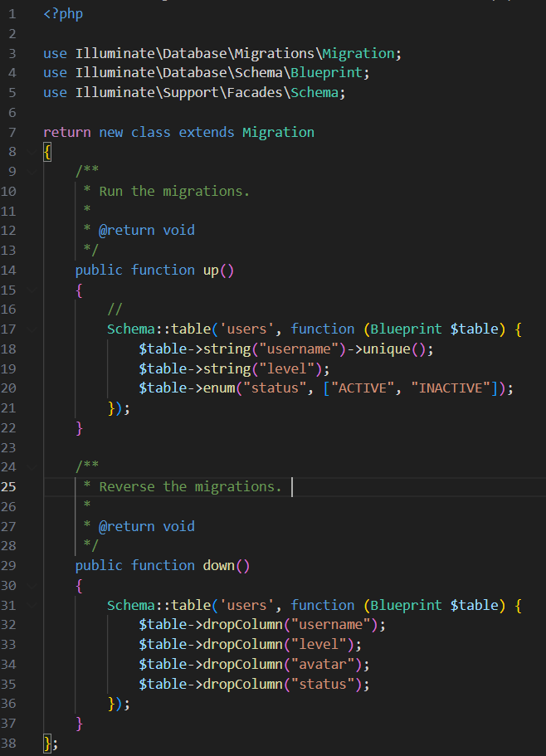The height and width of the screenshot is (756, 546).
Task: Click the Schema facade name on line 5
Action: 314,93
